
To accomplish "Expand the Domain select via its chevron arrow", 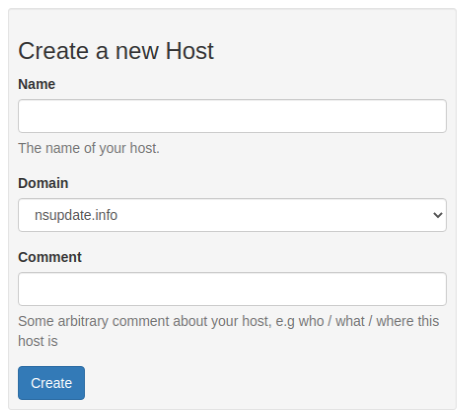I will pos(437,215).
